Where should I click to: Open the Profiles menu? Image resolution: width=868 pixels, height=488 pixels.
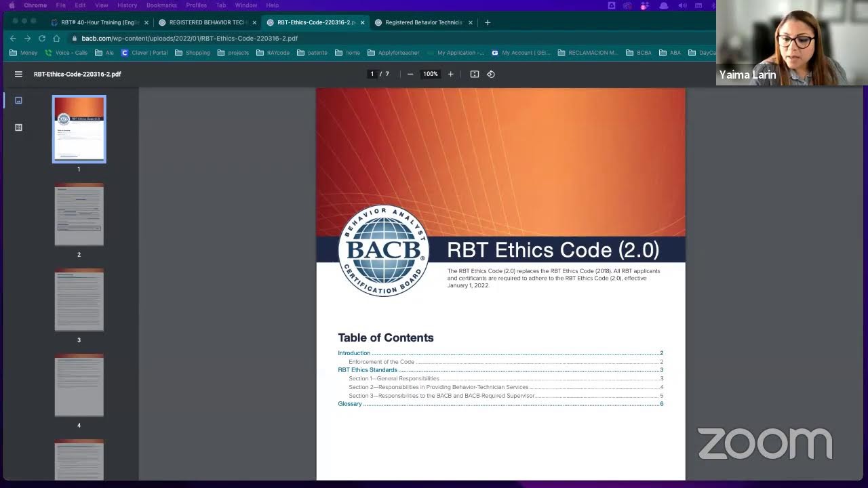196,5
